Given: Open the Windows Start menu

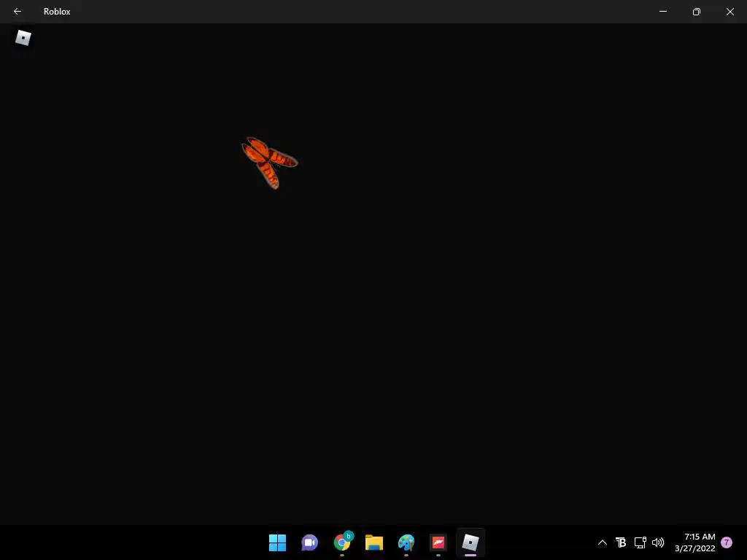Looking at the screenshot, I should 277,542.
